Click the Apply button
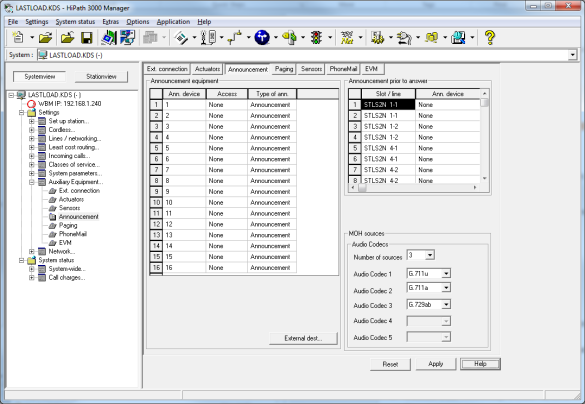 coord(435,364)
